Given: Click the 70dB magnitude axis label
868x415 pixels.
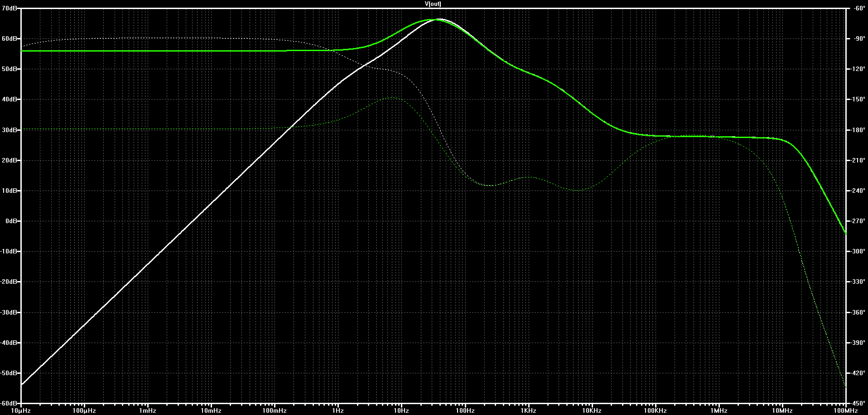Looking at the screenshot, I should pos(9,8).
